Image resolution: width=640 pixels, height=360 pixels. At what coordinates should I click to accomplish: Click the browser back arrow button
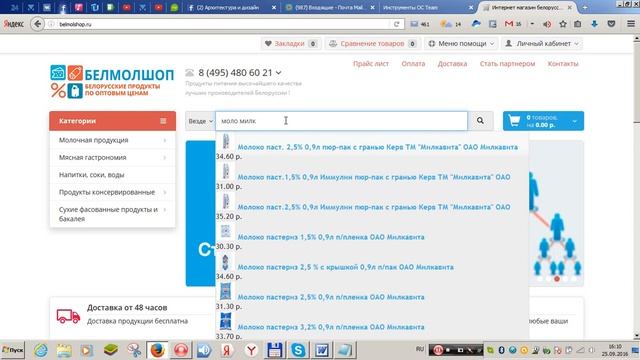pyautogui.click(x=38, y=24)
